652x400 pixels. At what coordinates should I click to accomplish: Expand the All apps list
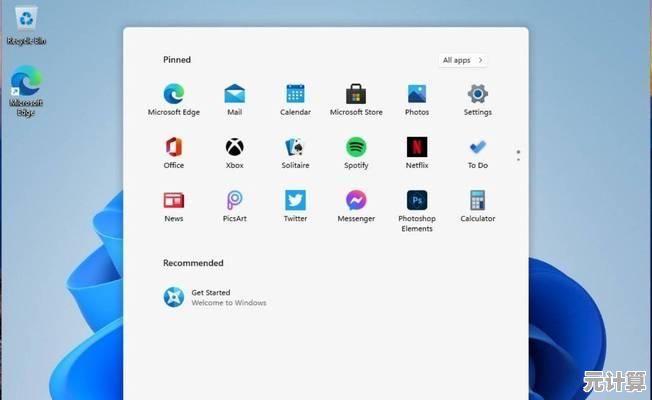pyautogui.click(x=463, y=60)
